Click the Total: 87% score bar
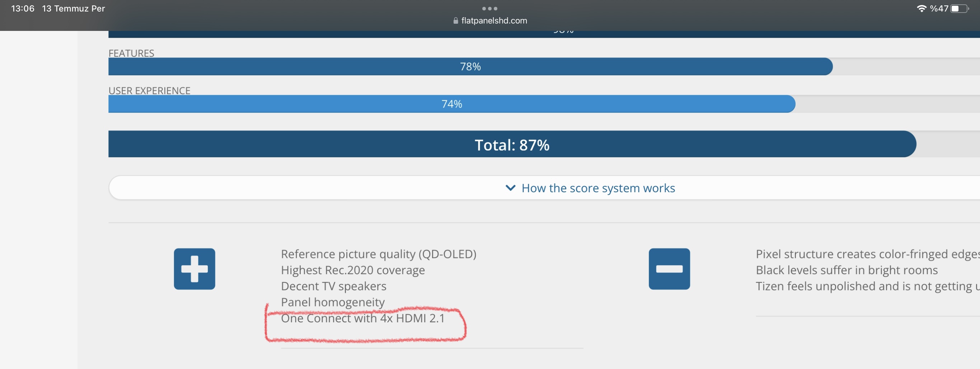980x369 pixels. [512, 144]
